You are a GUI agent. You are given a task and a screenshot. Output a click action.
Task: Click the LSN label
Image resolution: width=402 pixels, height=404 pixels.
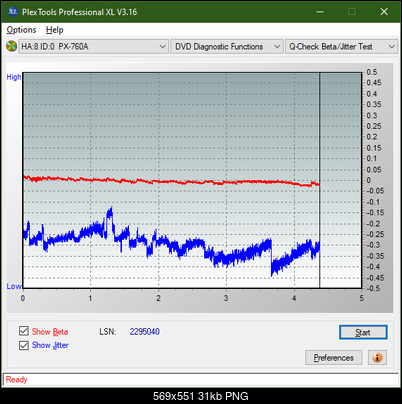click(108, 332)
